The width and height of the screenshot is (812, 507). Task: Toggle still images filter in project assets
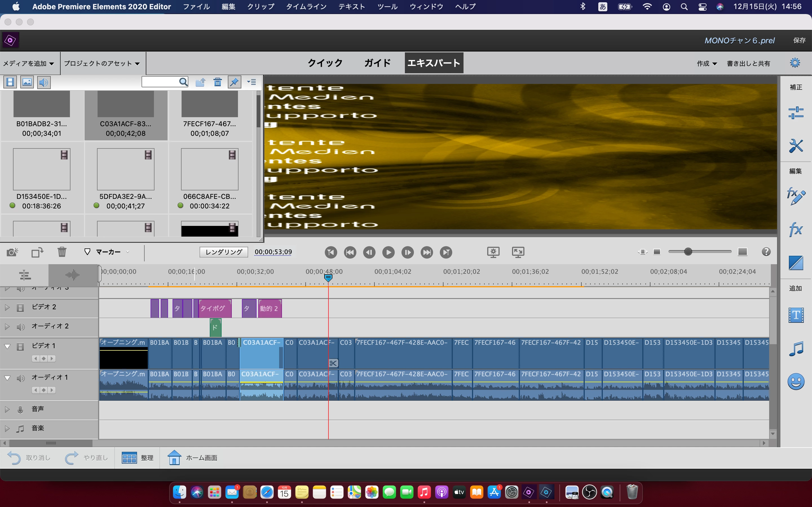click(x=27, y=82)
